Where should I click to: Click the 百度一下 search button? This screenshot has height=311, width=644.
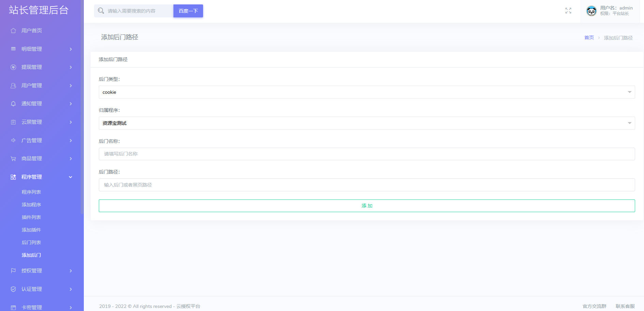click(188, 11)
